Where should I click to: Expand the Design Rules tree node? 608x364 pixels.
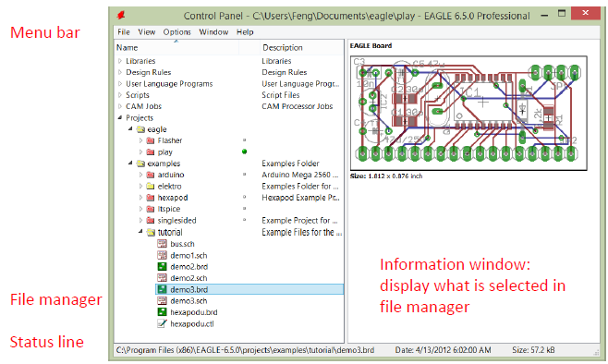(x=120, y=72)
